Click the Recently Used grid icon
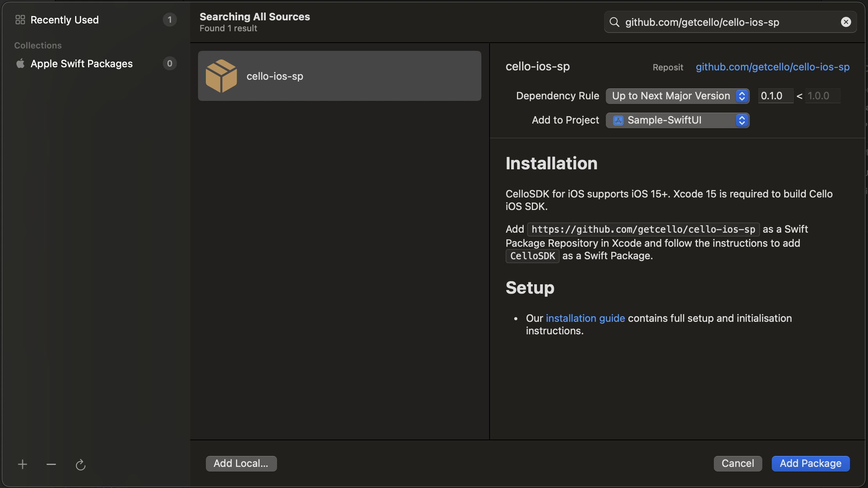This screenshot has height=488, width=868. [20, 20]
